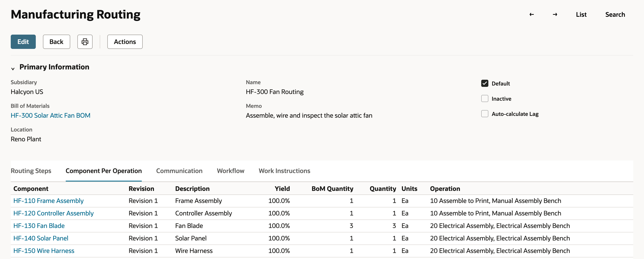Open the Search link
The image size is (644, 259).
click(615, 15)
